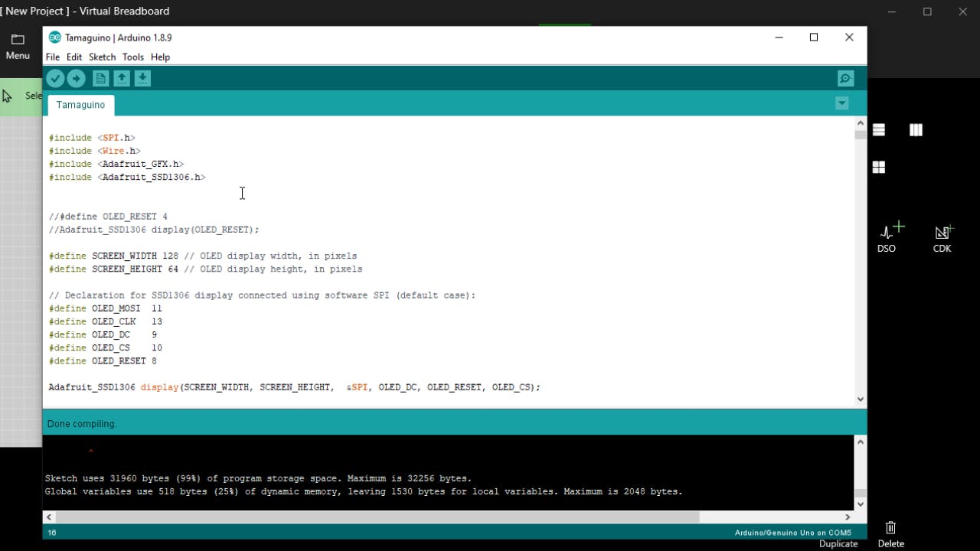Open the tab options dropdown arrow
This screenshot has width=980, height=551.
tap(841, 103)
